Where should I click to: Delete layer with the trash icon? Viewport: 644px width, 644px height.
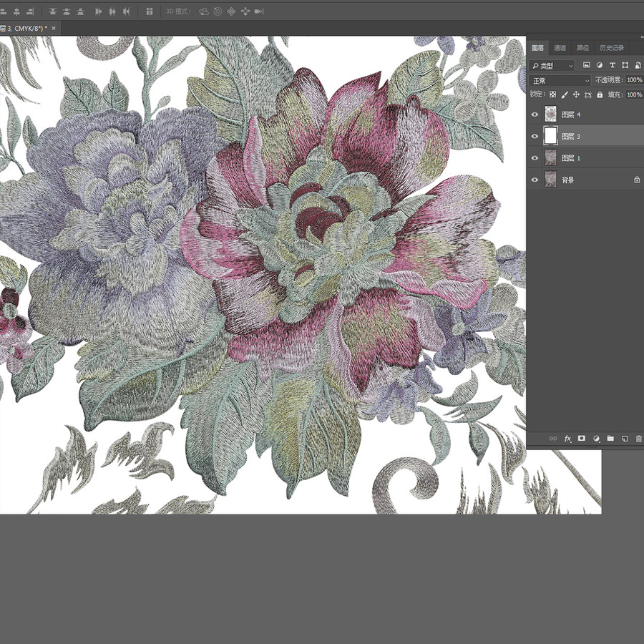click(x=639, y=439)
